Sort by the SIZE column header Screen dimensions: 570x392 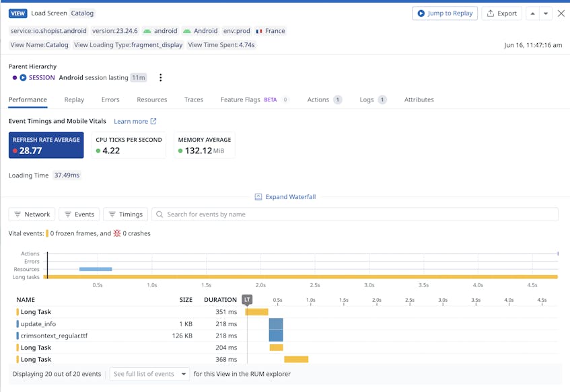coord(186,300)
